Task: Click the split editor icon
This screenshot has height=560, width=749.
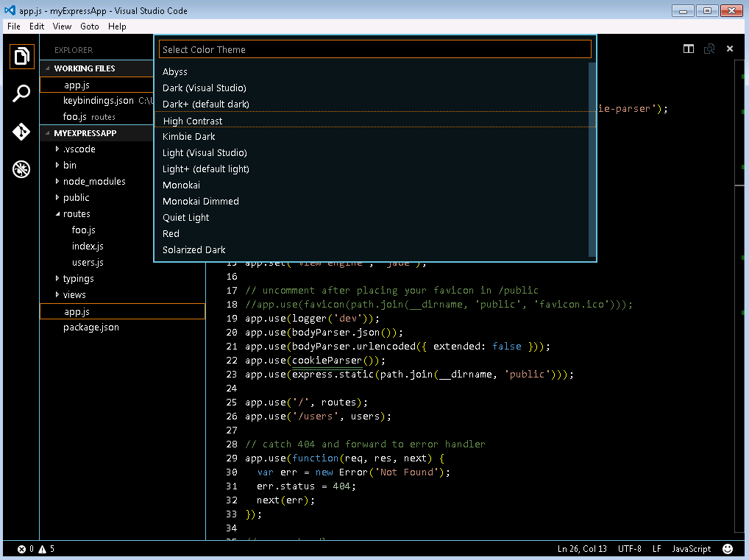Action: tap(688, 49)
